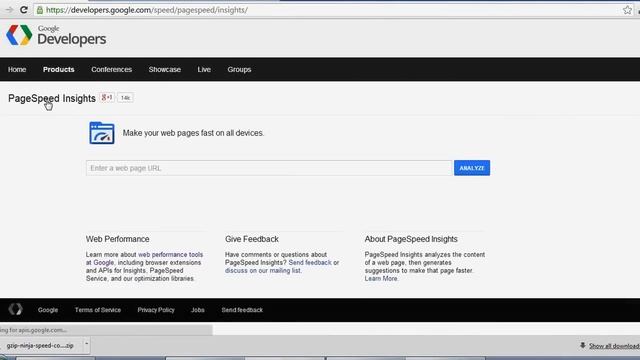Click the PageSpeed speedometer icon

point(102,133)
